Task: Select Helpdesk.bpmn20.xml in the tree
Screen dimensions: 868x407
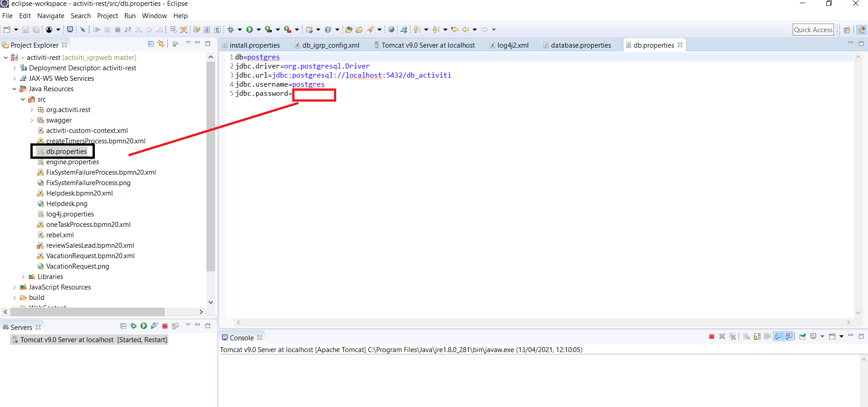Action: 79,193
